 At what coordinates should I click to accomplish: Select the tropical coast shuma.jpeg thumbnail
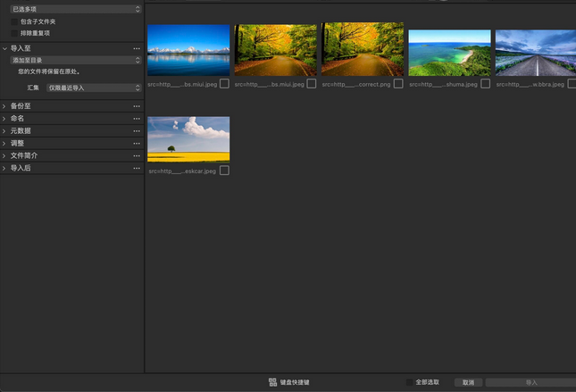click(449, 53)
